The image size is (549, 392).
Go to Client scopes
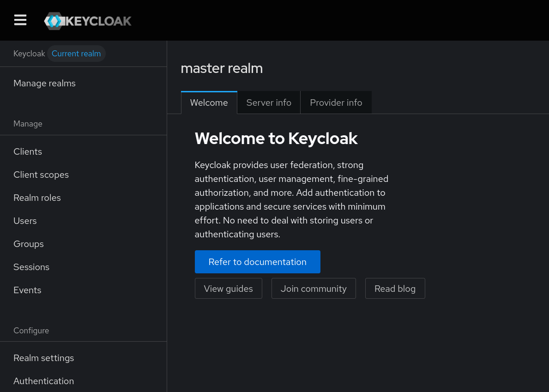pyautogui.click(x=41, y=175)
